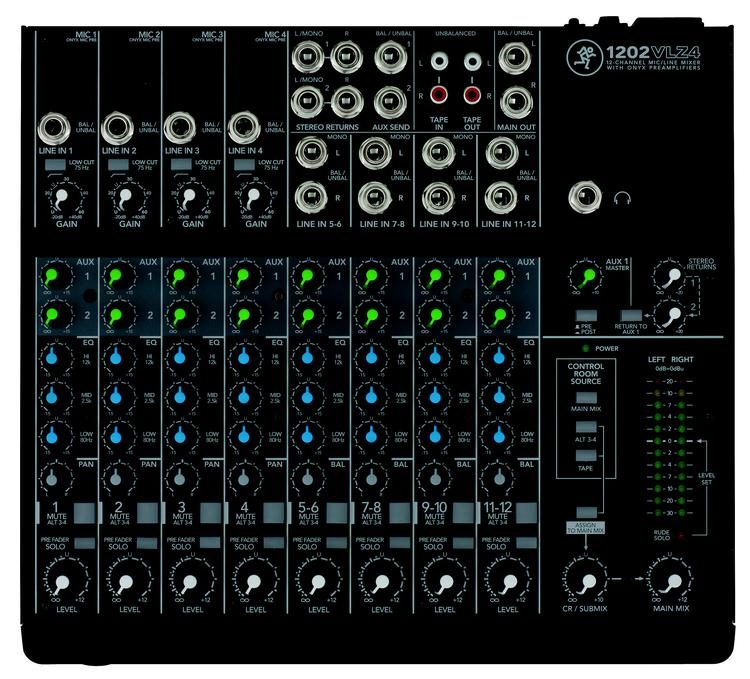
Task: Click the white left TAPE OUT RCA jack
Action: click(x=472, y=61)
